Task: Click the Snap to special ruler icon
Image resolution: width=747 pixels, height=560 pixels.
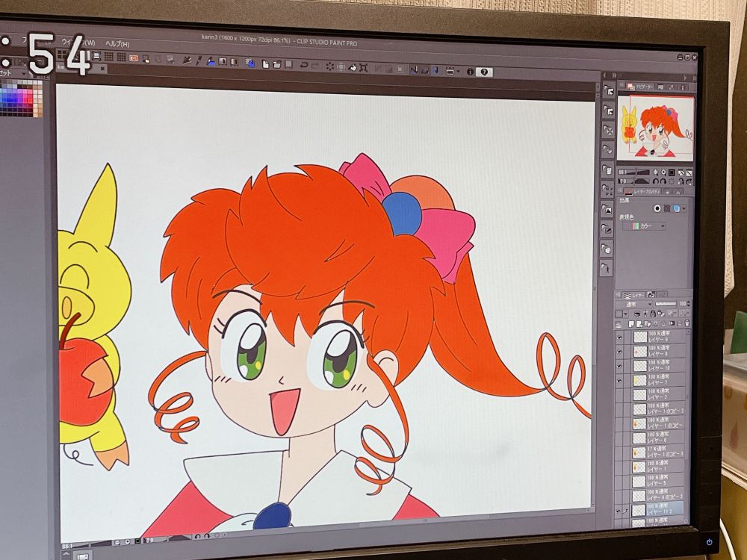Action: pos(425,70)
